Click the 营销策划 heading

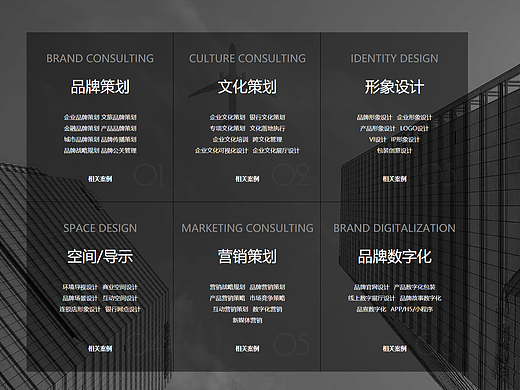point(247,256)
